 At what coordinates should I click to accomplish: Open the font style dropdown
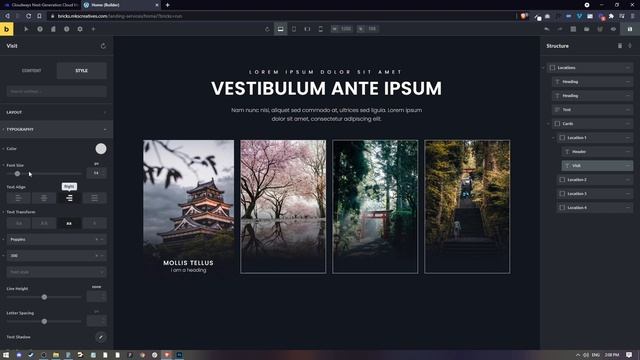pos(57,272)
